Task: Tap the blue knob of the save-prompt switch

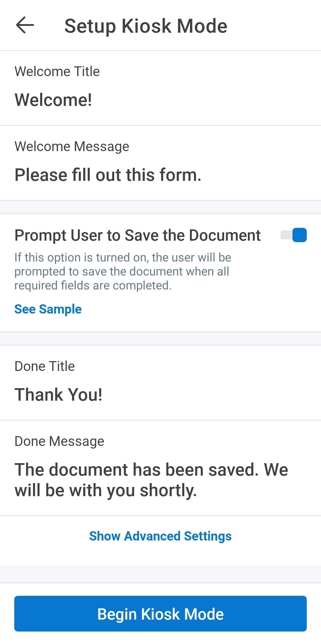Action: pyautogui.click(x=299, y=235)
